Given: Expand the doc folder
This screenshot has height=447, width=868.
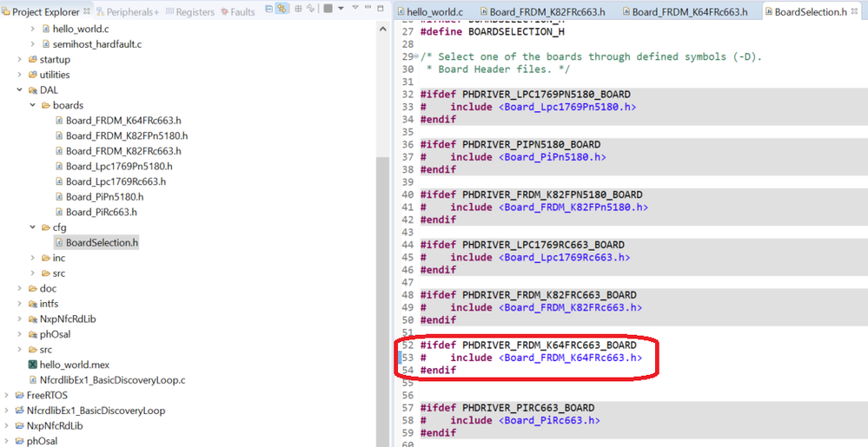Looking at the screenshot, I should pyautogui.click(x=19, y=288).
